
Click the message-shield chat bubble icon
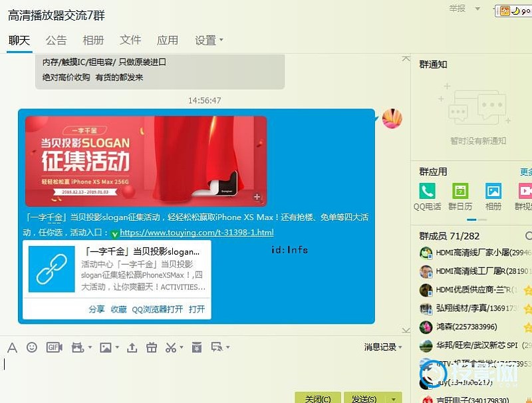click(217, 346)
